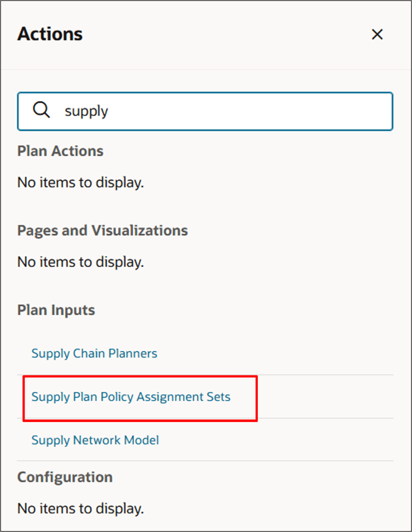Click the Configuration section header
This screenshot has width=412, height=532.
(65, 477)
